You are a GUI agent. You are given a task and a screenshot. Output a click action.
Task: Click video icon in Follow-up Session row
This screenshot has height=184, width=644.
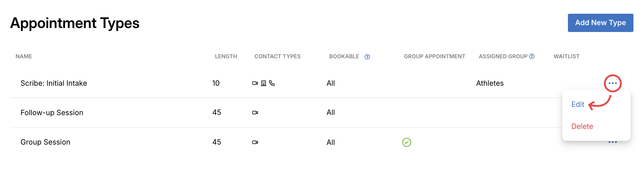(x=255, y=113)
